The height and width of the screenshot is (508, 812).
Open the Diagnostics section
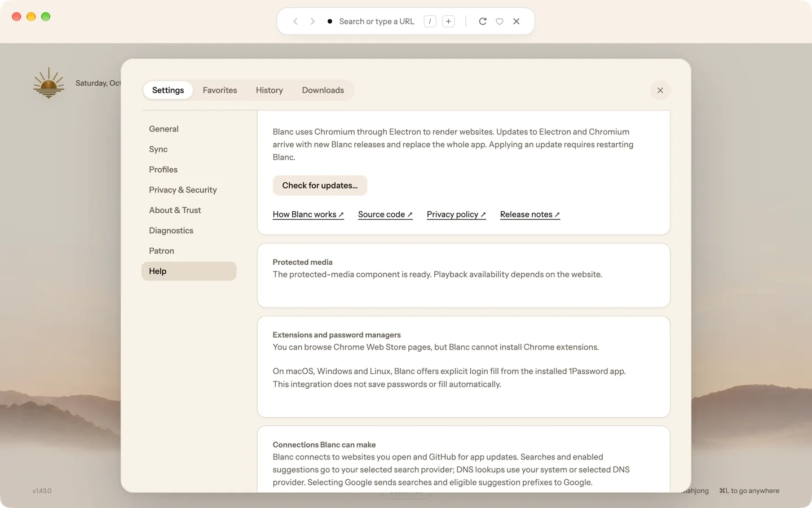[189, 230]
